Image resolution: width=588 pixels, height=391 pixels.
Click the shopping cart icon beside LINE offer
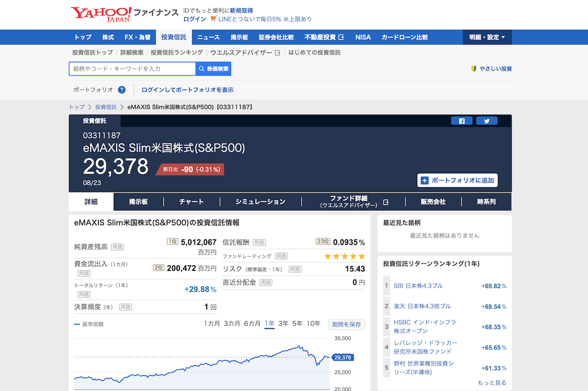coord(213,19)
